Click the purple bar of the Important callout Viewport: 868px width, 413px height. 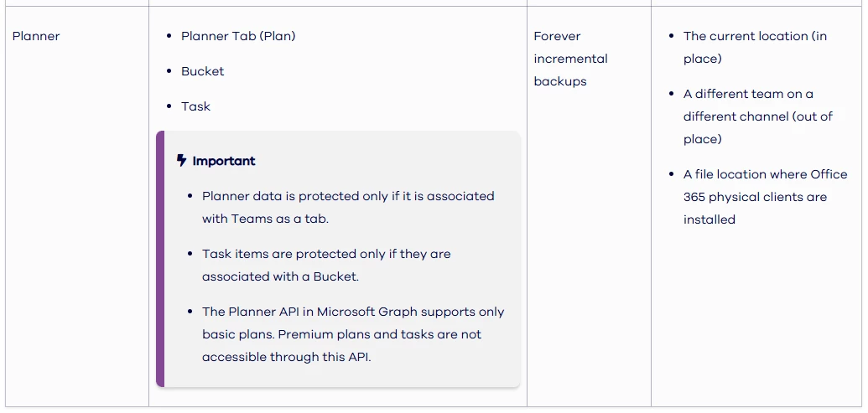[x=160, y=259]
